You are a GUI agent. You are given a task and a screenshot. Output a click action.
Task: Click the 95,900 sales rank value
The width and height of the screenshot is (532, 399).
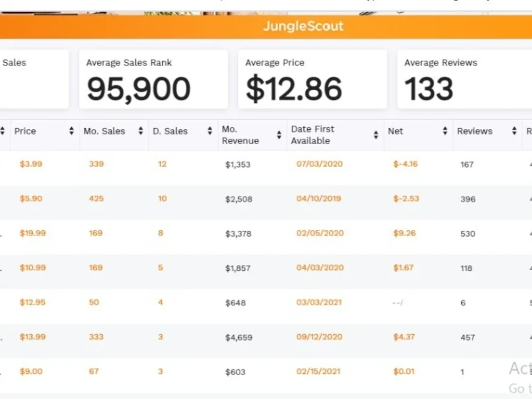pyautogui.click(x=139, y=89)
